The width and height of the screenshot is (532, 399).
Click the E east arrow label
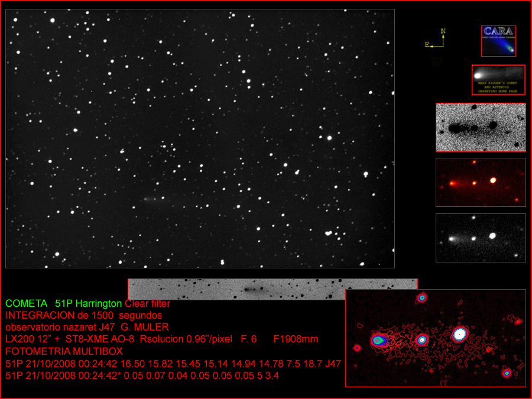click(x=426, y=45)
